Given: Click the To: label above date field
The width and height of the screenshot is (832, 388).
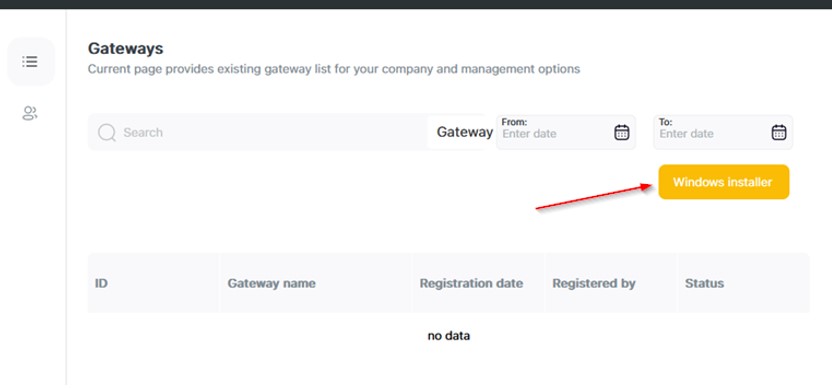Looking at the screenshot, I should click(x=665, y=122).
